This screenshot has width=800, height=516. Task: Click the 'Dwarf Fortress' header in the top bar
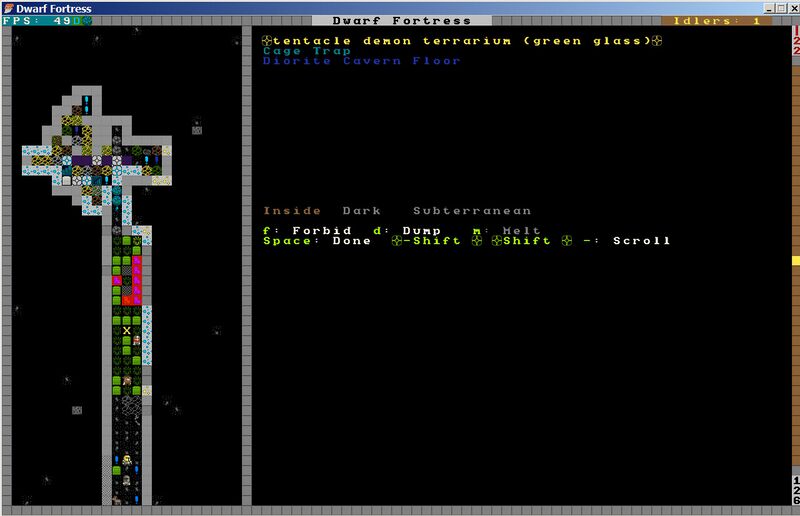pyautogui.click(x=402, y=21)
